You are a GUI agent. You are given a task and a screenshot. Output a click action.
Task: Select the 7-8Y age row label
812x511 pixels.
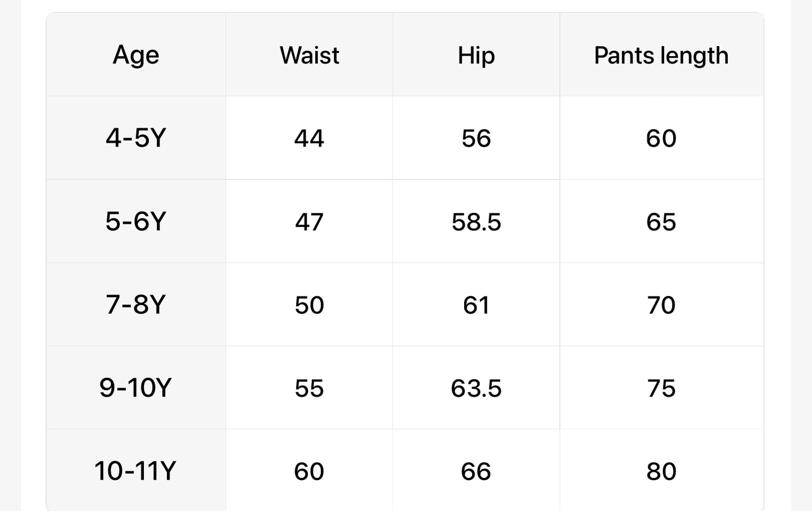click(x=136, y=305)
